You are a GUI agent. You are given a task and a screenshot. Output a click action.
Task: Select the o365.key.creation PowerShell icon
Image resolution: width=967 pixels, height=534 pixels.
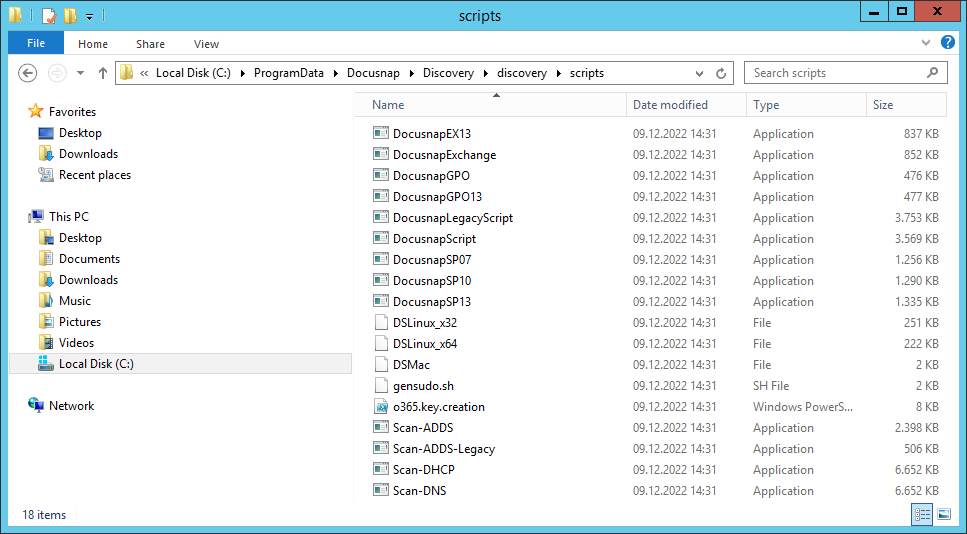381,406
